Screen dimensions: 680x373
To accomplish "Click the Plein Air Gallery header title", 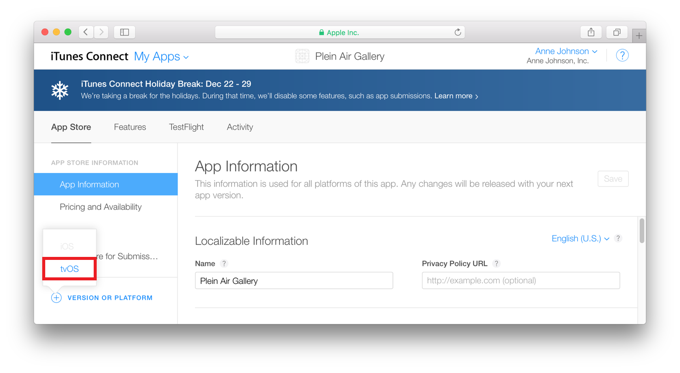I will tap(350, 56).
